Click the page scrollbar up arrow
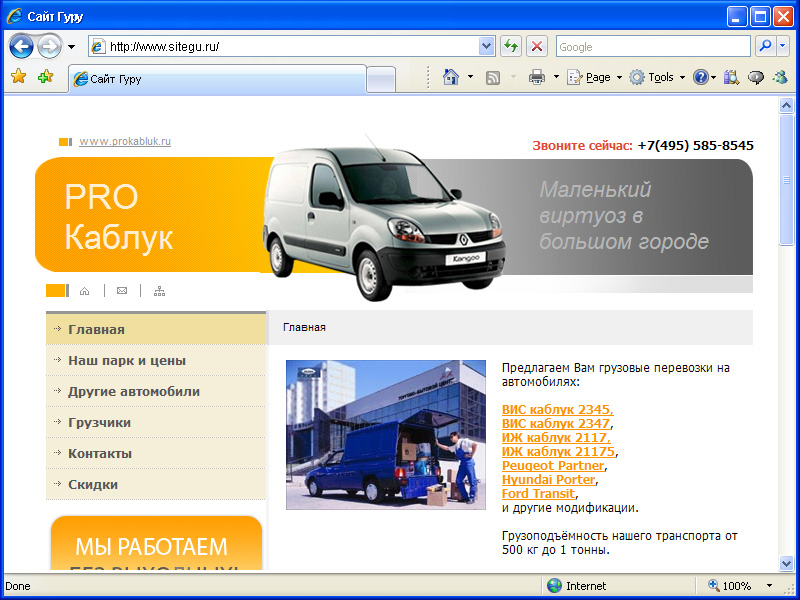Image resolution: width=800 pixels, height=600 pixels. tap(786, 106)
